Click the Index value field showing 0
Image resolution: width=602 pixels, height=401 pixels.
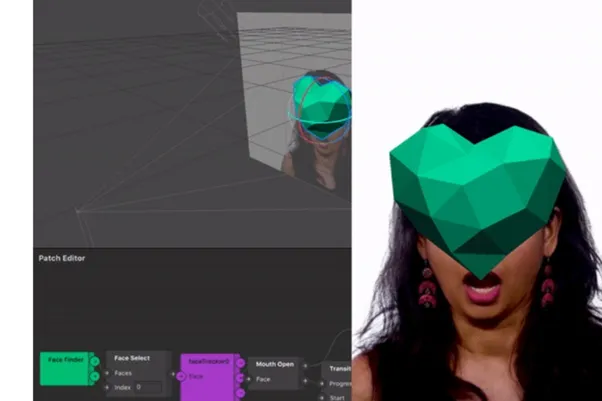point(148,387)
